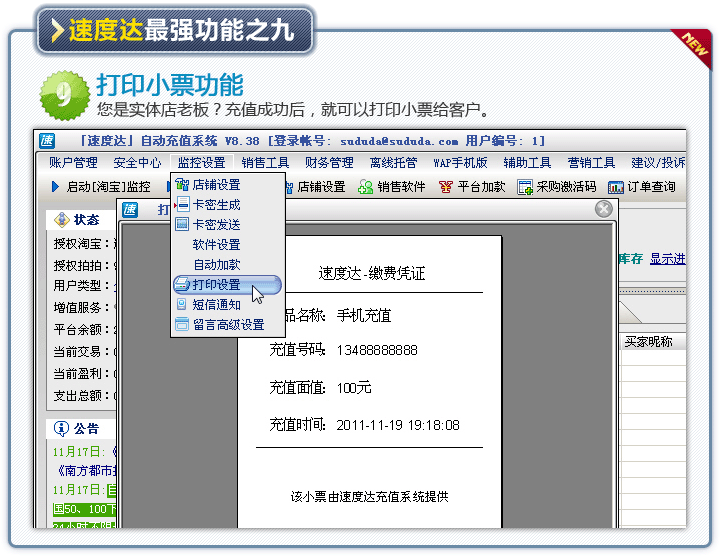Click the 平台余额 status row

pos(84,329)
